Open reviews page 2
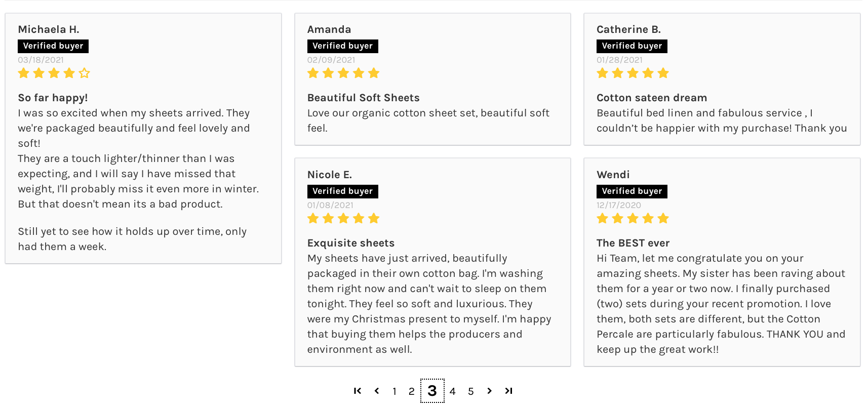Image resolution: width=868 pixels, height=409 pixels. (x=412, y=391)
